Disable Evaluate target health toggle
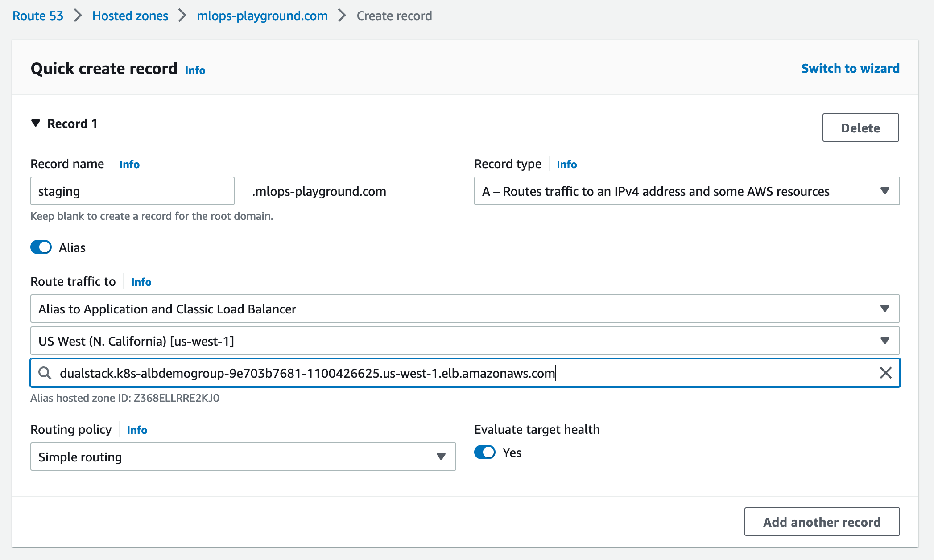The width and height of the screenshot is (934, 560). (x=485, y=453)
